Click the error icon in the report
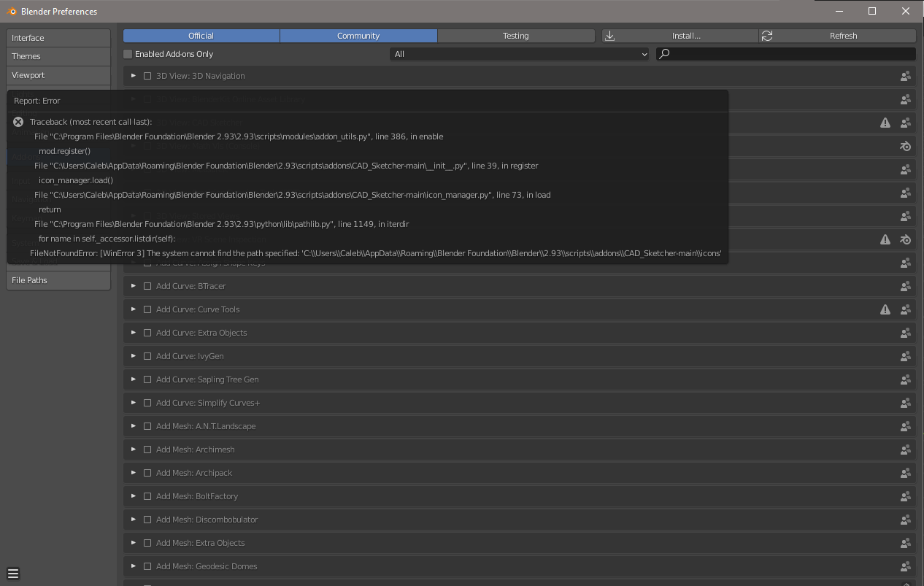Viewport: 924px width, 586px height. point(18,122)
